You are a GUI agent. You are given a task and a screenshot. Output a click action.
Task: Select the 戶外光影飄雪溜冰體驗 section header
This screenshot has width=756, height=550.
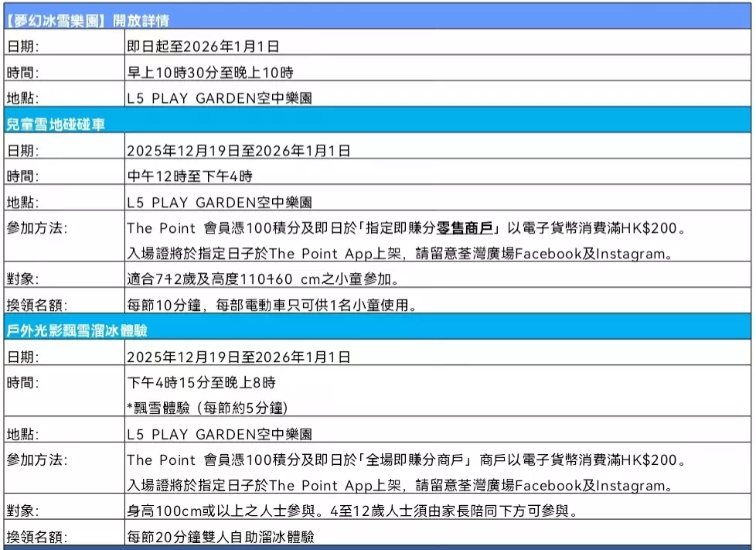click(77, 330)
